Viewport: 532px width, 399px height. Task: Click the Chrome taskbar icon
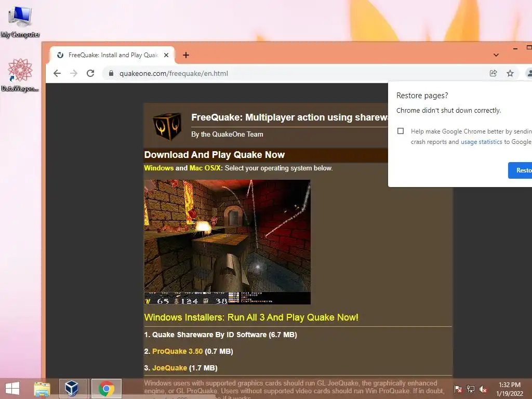pos(106,389)
